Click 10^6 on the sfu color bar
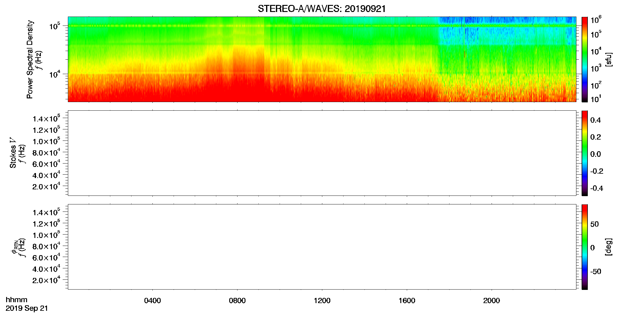 596,20
